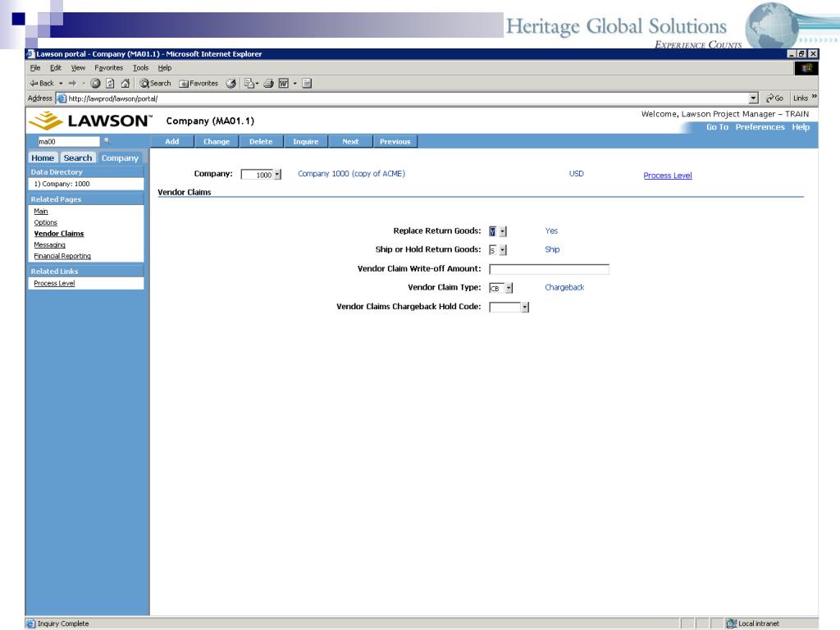840x630 pixels.
Task: Click the Inquire action button
Action: coord(306,141)
